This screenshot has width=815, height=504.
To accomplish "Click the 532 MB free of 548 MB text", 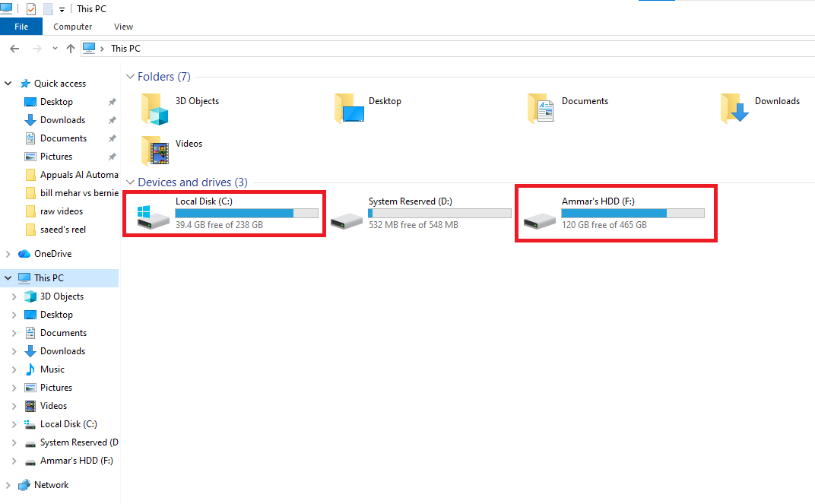I will point(414,225).
